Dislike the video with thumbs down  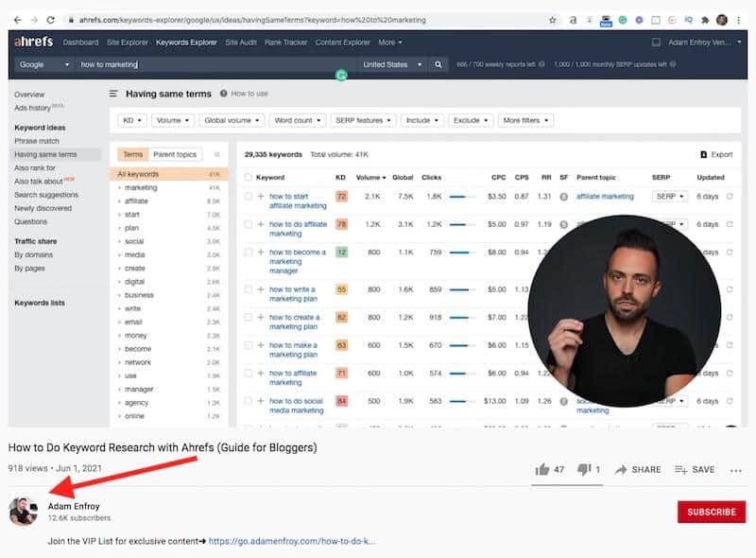(584, 469)
